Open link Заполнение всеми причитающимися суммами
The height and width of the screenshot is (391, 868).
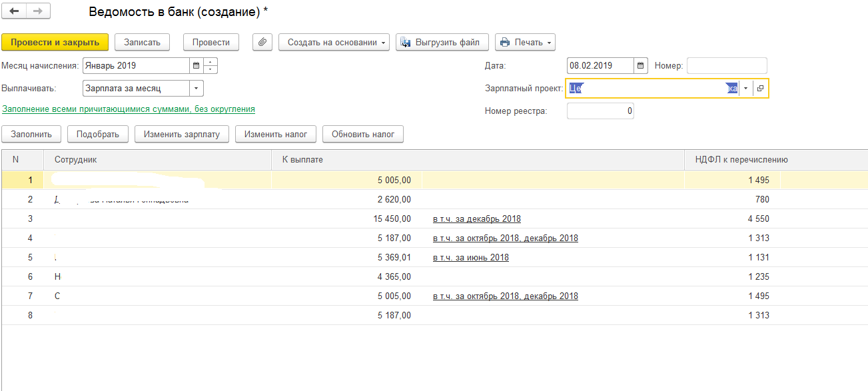click(129, 109)
